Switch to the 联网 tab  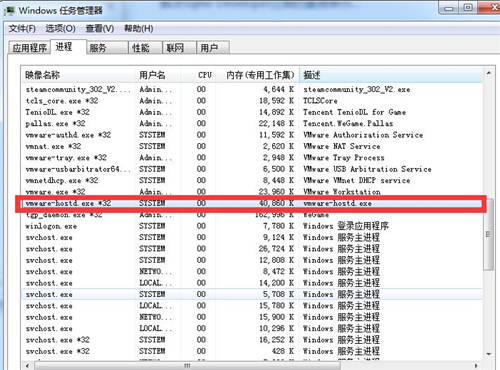click(179, 48)
